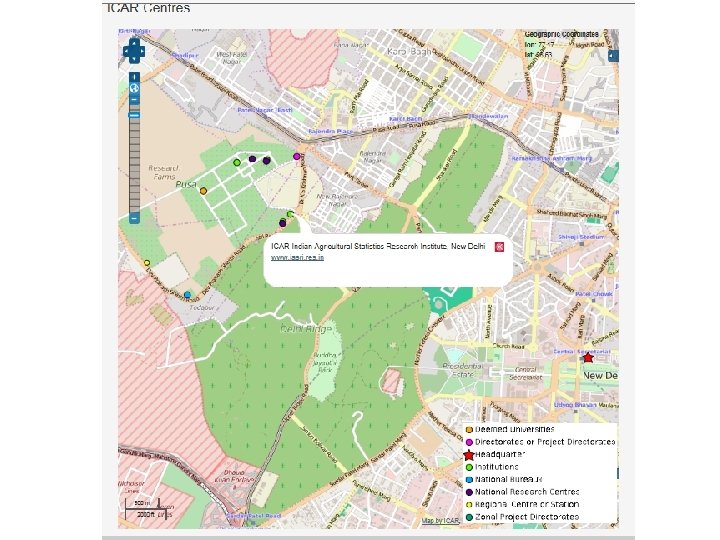The width and height of the screenshot is (720, 540).
Task: Click the blue National Bureau marker near Todapur
Action: (187, 295)
